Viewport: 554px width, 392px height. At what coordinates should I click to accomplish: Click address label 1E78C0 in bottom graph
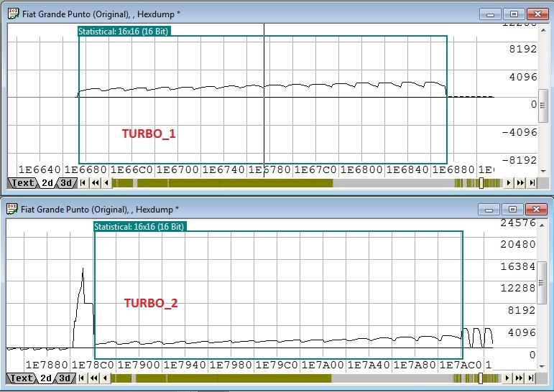pos(93,365)
